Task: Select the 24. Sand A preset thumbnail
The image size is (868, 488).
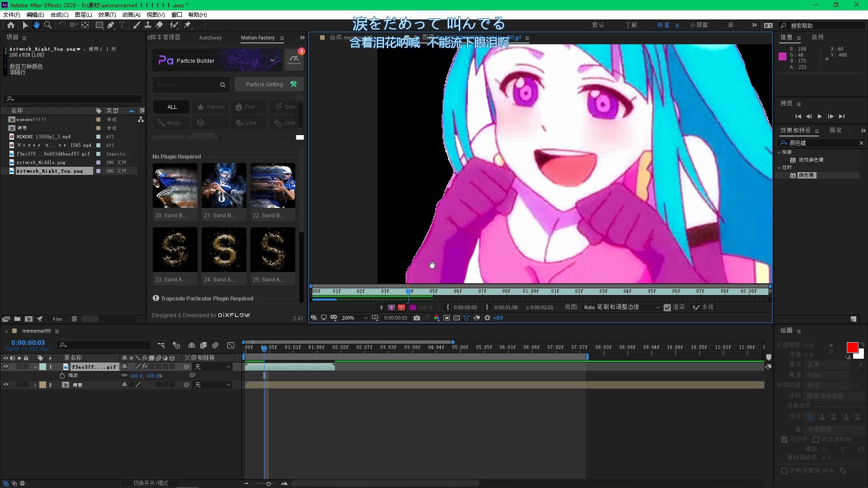Action: click(x=224, y=250)
